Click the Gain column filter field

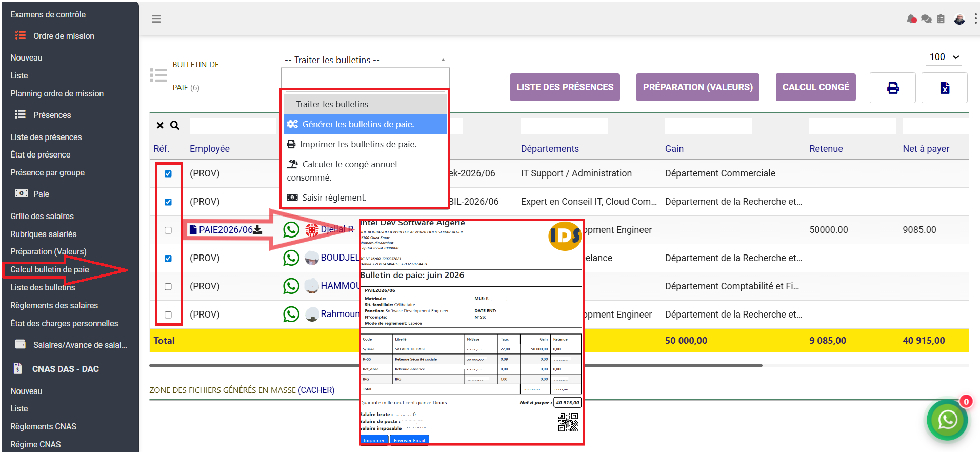pos(708,126)
